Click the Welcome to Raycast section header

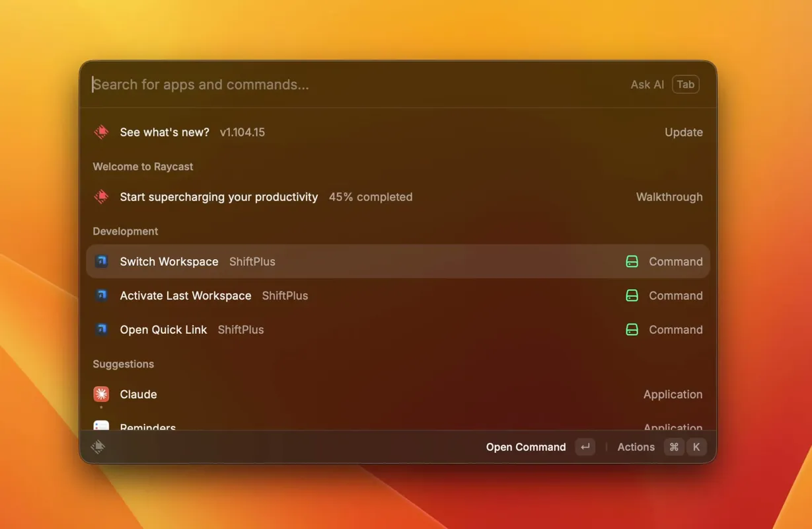143,167
